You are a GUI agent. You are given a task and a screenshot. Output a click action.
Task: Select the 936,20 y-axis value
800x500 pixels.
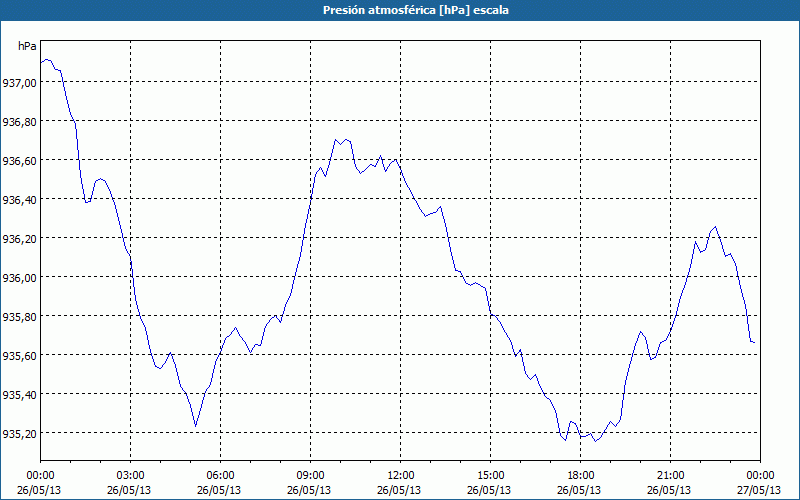click(x=20, y=238)
